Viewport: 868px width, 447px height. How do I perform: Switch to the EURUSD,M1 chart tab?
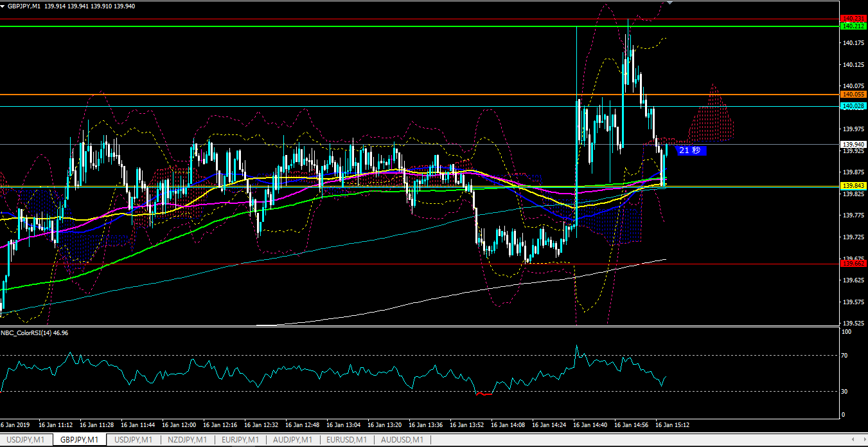(x=347, y=440)
